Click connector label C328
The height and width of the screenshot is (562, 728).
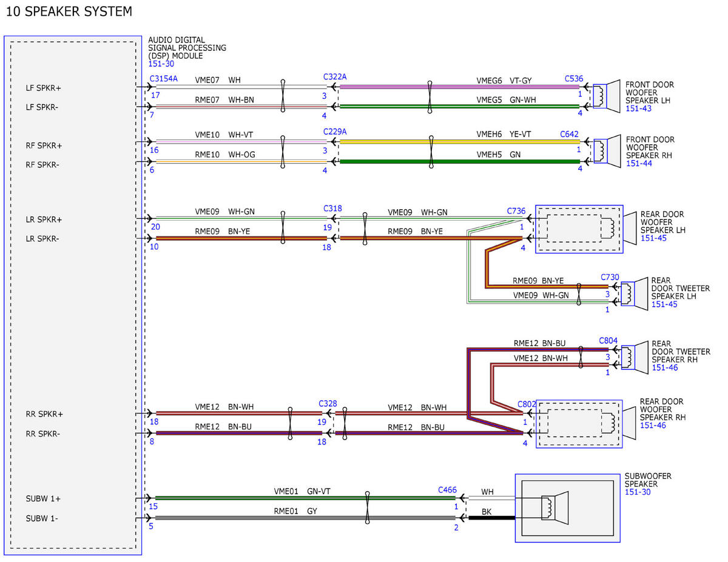328,403
